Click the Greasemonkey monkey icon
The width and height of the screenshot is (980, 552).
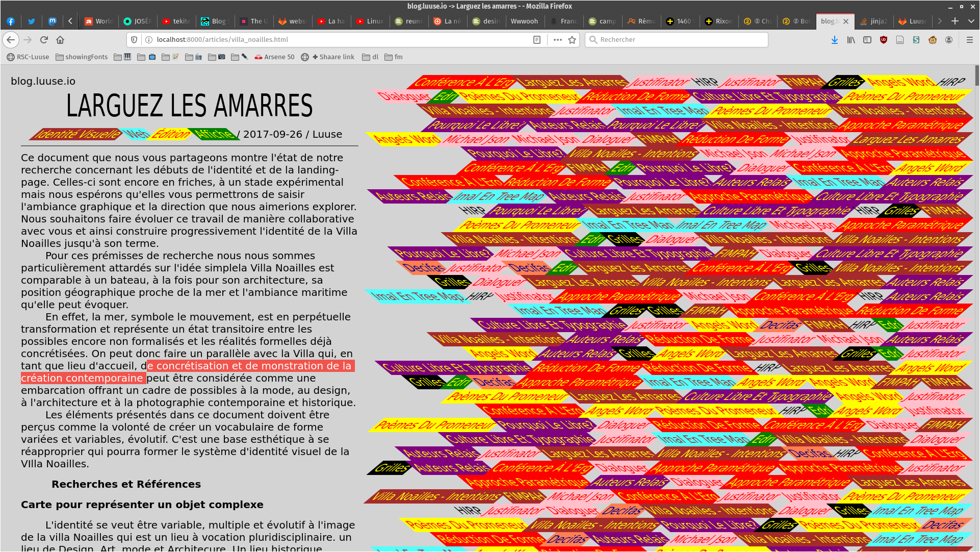click(x=933, y=40)
